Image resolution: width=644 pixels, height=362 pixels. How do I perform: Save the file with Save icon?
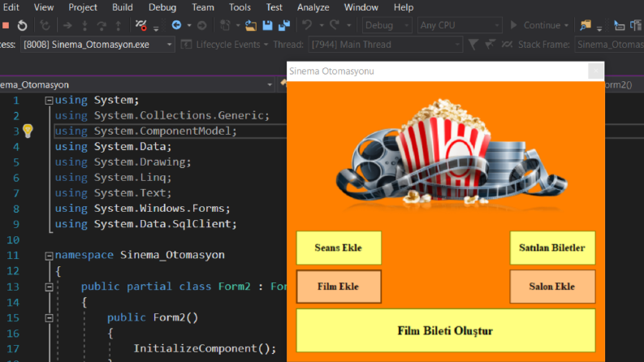pyautogui.click(x=267, y=25)
